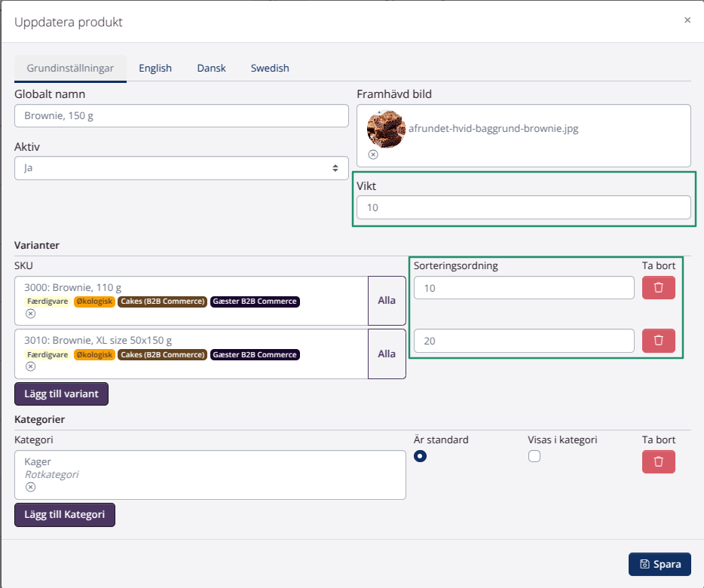Viewport: 704px width, 588px height.
Task: Remove the featured brownie image
Action: pyautogui.click(x=373, y=155)
